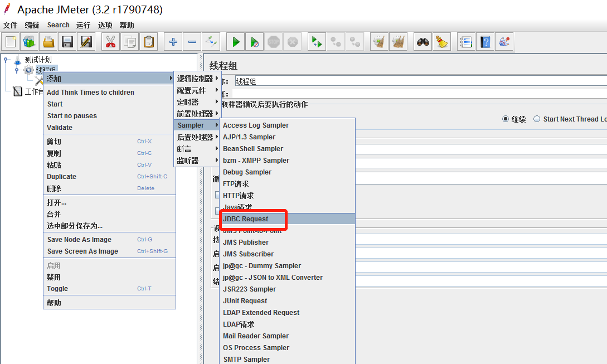The image size is (607, 364).
Task: Expand the Sampler submenu entry
Action: [x=197, y=125]
